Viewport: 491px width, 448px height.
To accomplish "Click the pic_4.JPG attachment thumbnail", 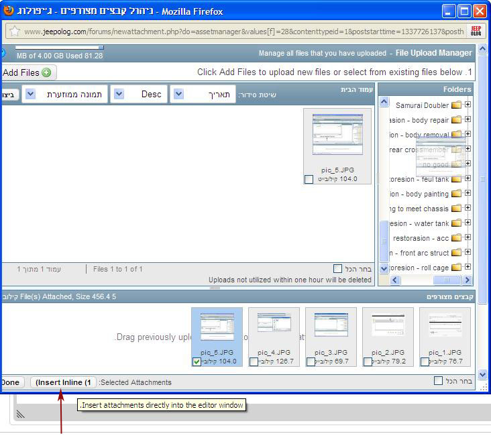I will pos(274,328).
